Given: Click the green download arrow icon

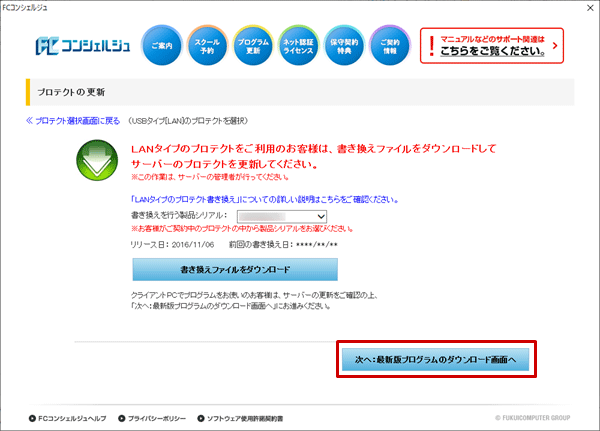Looking at the screenshot, I should pyautogui.click(x=100, y=161).
